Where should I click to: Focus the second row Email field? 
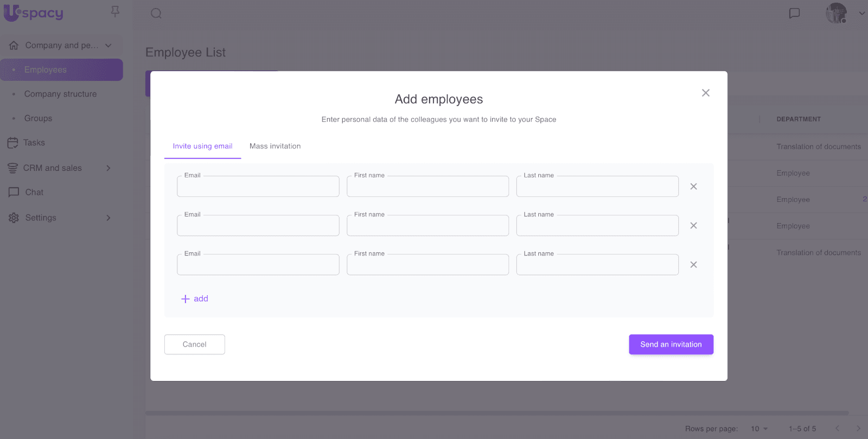pos(258,225)
